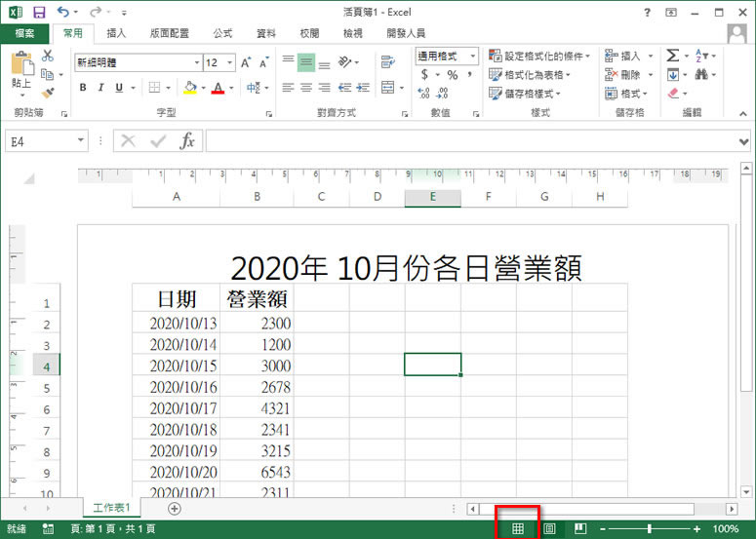Select the 工作表1 sheet tab
The image size is (756, 539).
point(111,508)
